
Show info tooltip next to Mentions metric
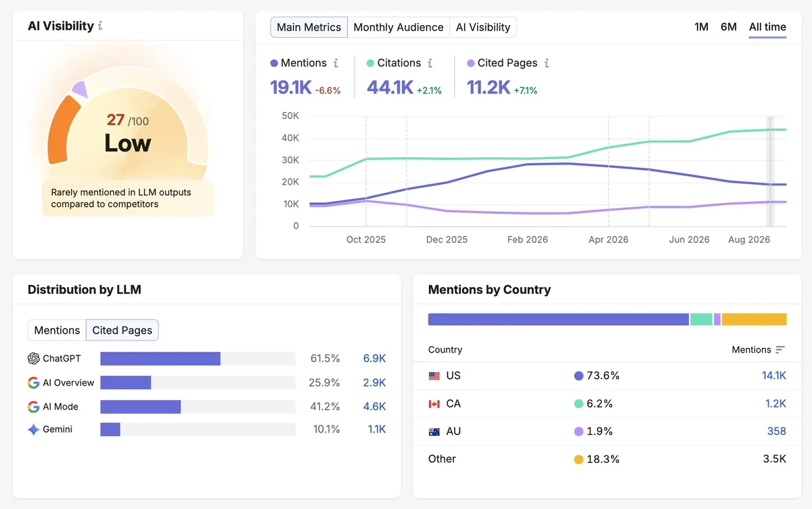[x=336, y=63]
